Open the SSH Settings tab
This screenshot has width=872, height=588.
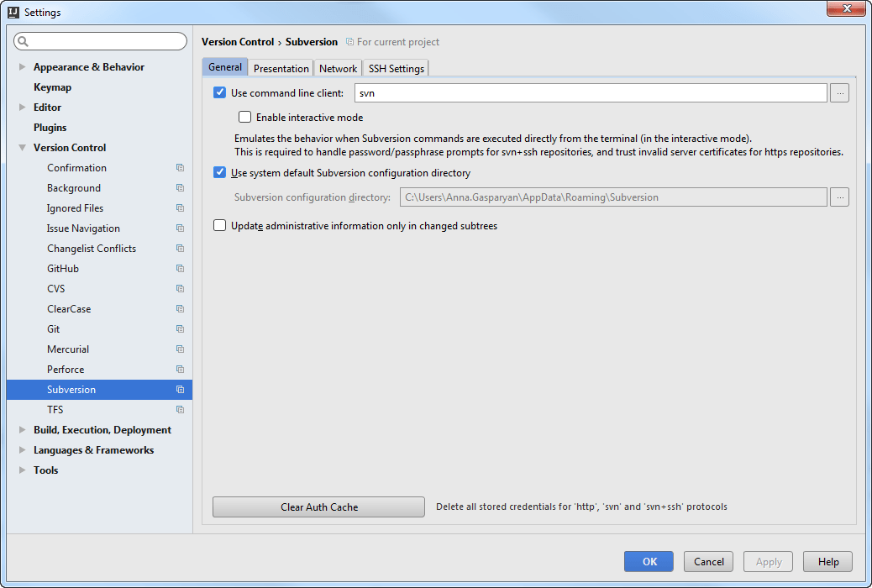[395, 68]
